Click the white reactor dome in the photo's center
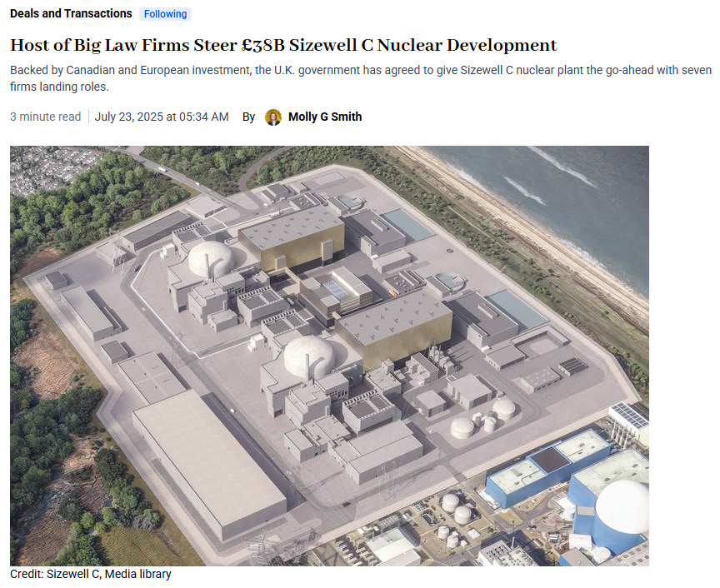This screenshot has width=720, height=588. point(308,356)
